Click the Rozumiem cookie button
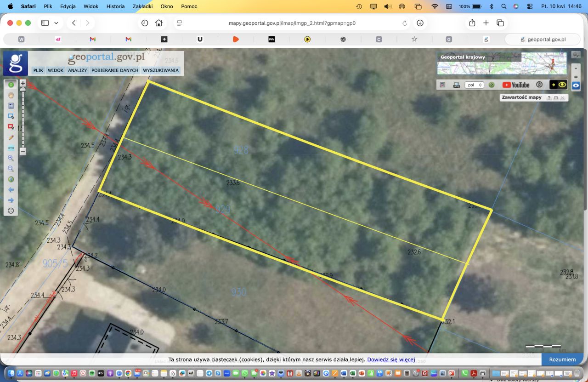Screen dimensions: 588x382 562,359
